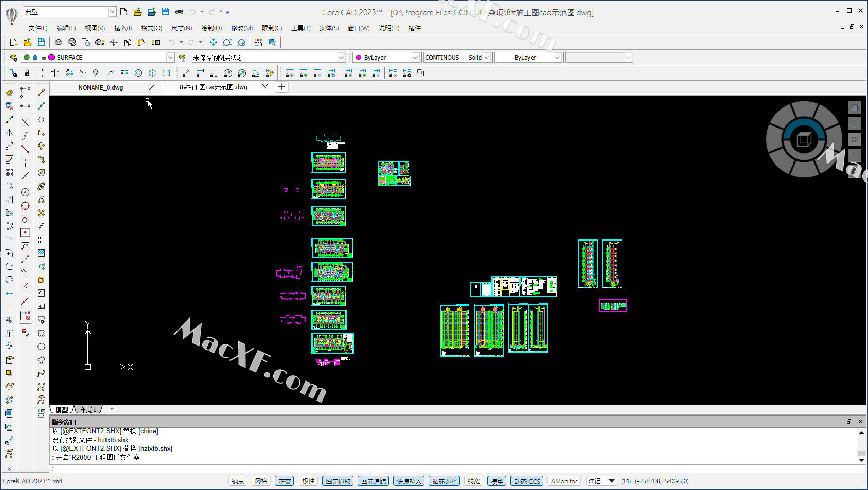The height and width of the screenshot is (490, 868).
Task: Click the Print Preview icon
Action: click(86, 42)
